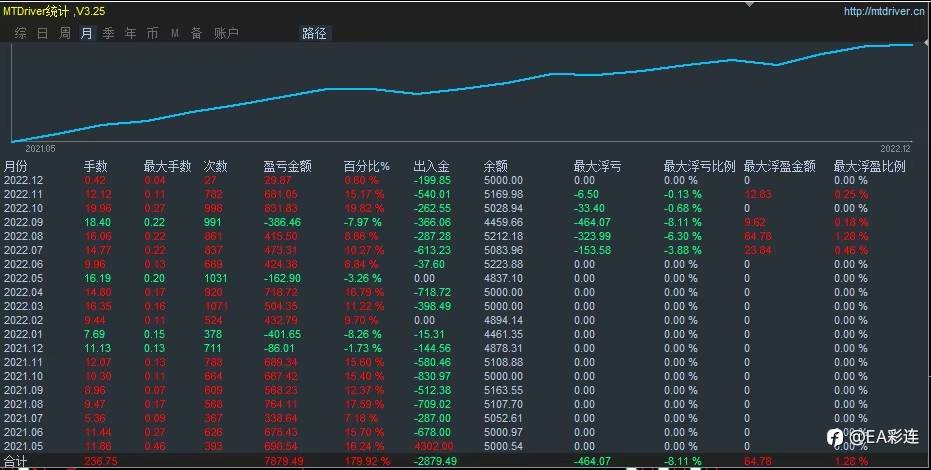Click percentage value -1.73 %
The height and width of the screenshot is (470, 931).
pos(363,348)
